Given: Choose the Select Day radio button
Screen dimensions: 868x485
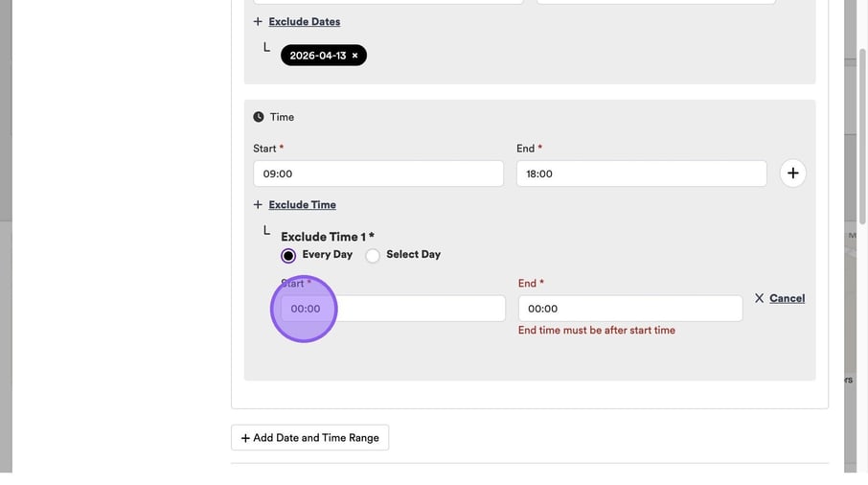Looking at the screenshot, I should tap(373, 256).
